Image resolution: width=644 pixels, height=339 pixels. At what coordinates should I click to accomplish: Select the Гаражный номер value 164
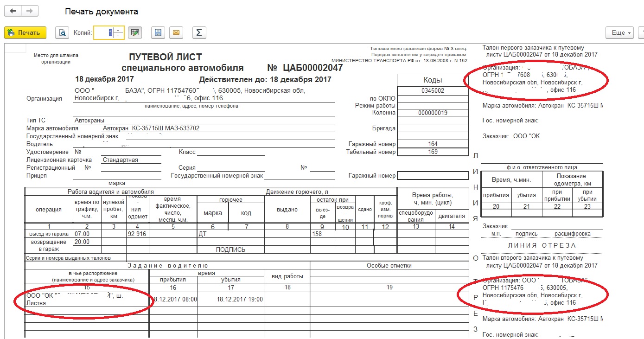(433, 144)
